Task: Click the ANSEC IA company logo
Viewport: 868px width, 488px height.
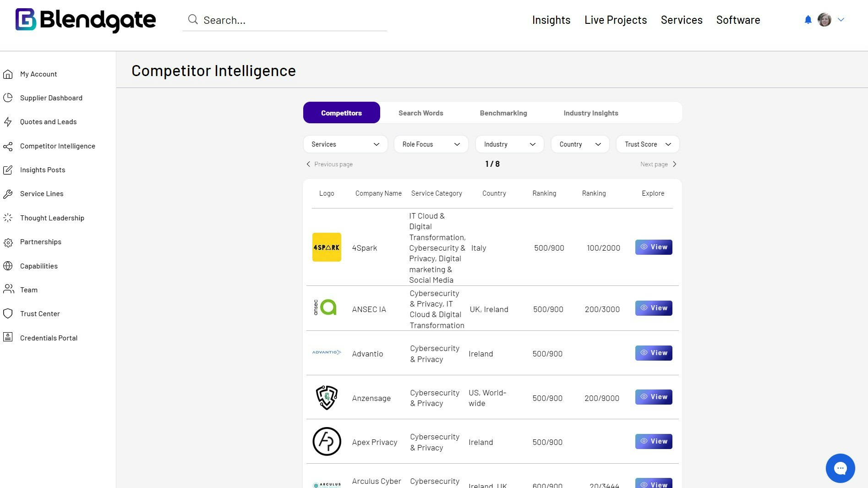Action: click(325, 307)
